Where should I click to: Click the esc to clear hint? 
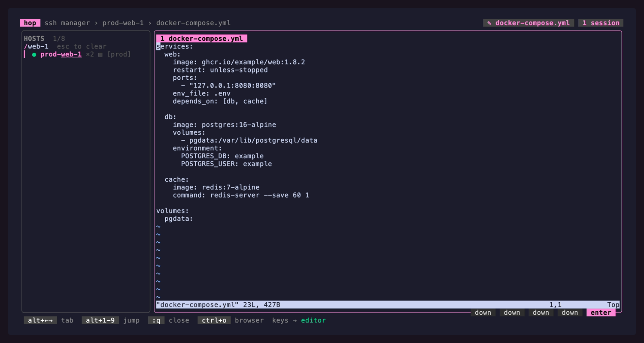pyautogui.click(x=82, y=46)
